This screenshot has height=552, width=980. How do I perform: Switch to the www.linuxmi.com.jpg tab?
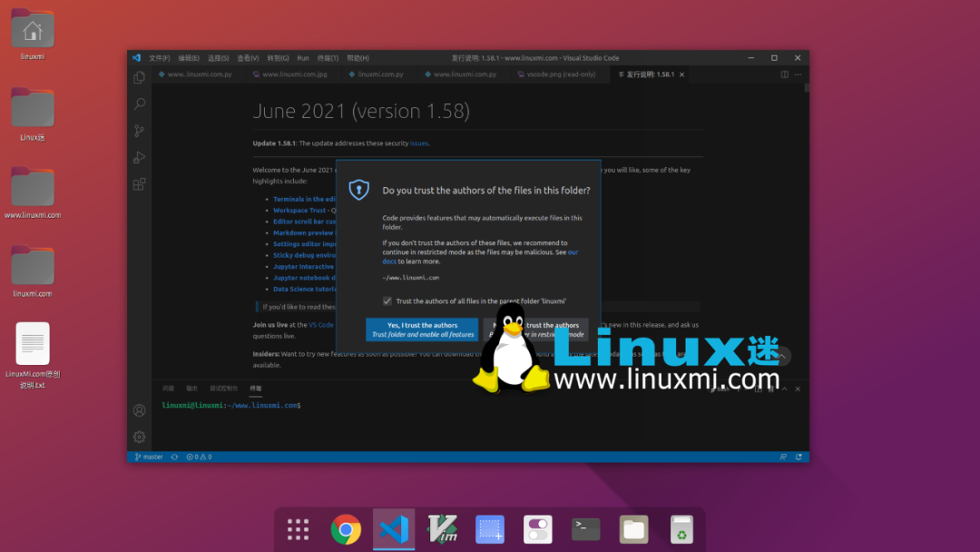coord(294,74)
